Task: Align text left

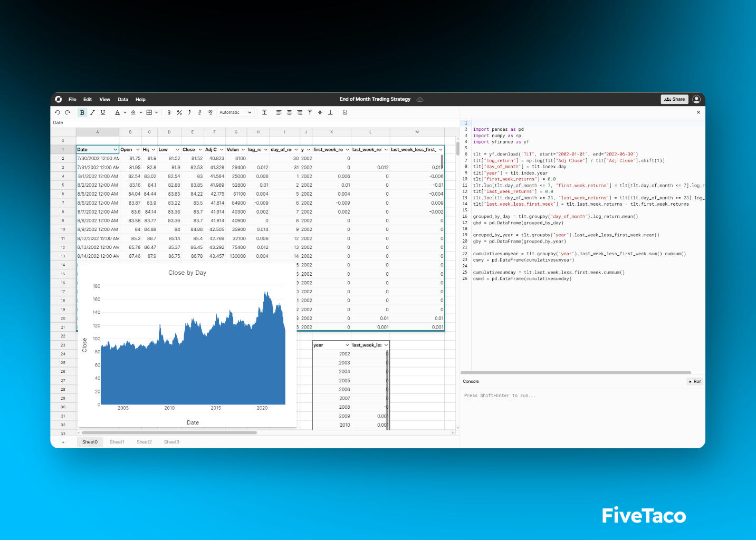Action: [279, 112]
